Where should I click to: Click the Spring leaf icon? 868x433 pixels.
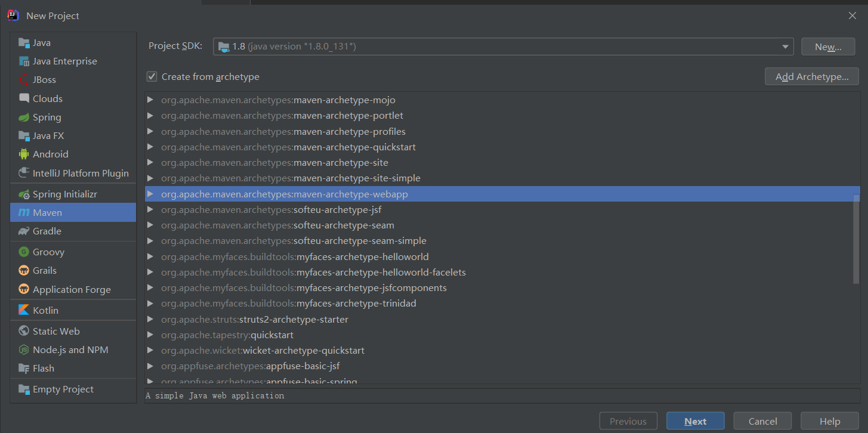pyautogui.click(x=24, y=117)
